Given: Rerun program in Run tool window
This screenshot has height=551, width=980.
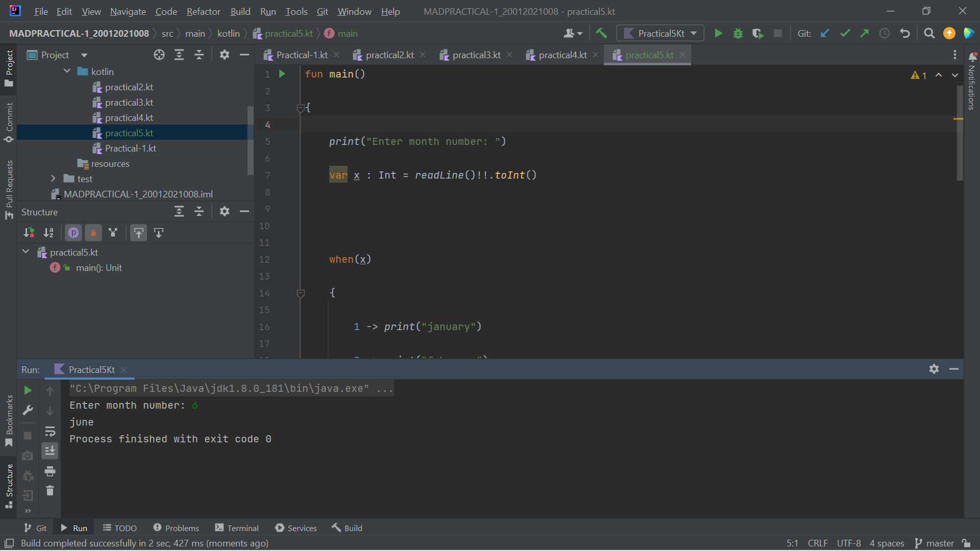Looking at the screenshot, I should (28, 390).
